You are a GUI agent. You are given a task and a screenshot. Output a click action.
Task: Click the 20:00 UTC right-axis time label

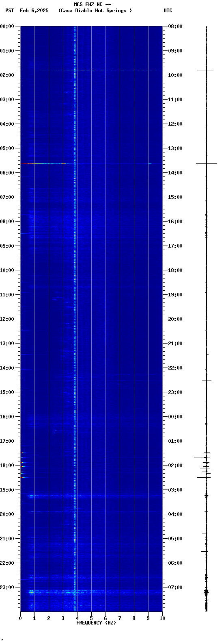(x=175, y=319)
